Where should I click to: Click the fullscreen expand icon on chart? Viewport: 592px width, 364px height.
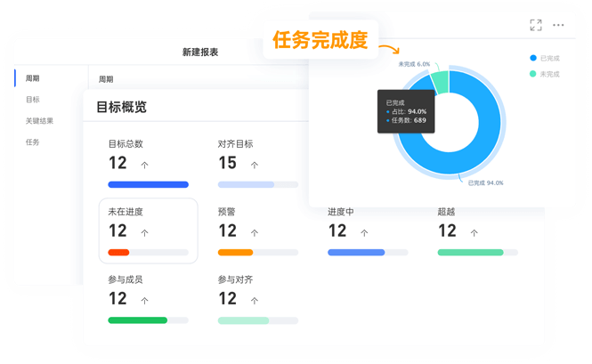(535, 26)
